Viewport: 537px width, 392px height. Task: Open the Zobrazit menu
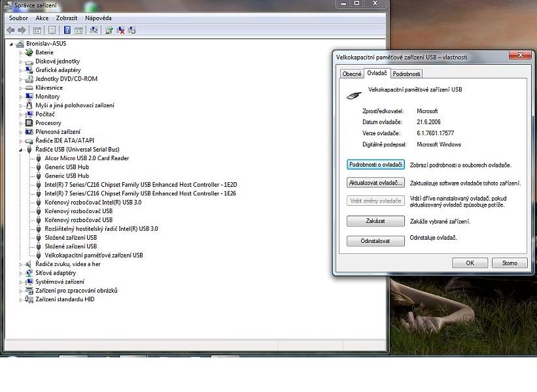[x=67, y=18]
